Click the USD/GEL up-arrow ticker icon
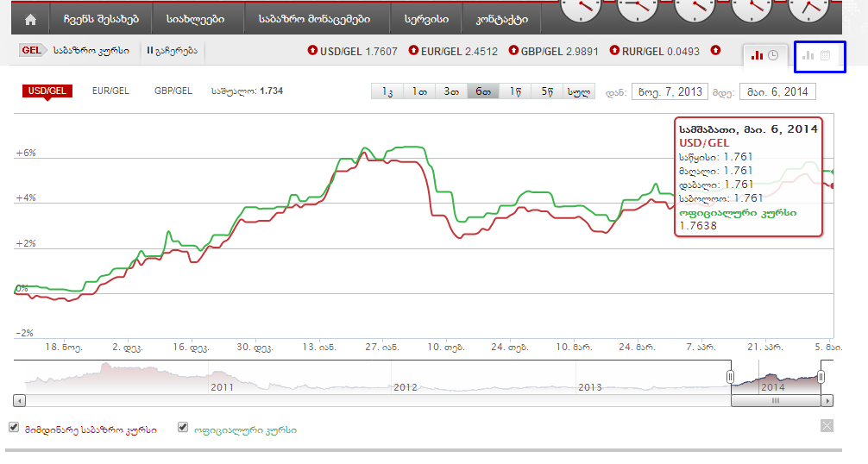Viewport: 868px width, 464px height. (312, 50)
